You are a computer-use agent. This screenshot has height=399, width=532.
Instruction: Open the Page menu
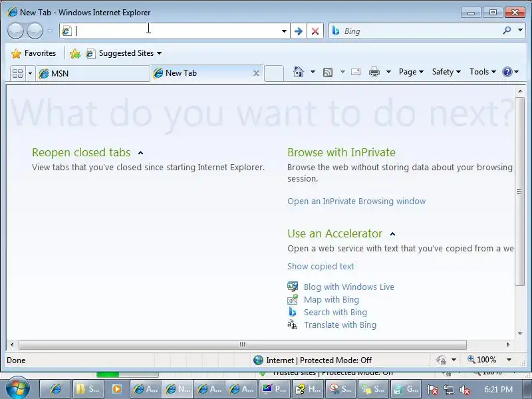pyautogui.click(x=411, y=72)
